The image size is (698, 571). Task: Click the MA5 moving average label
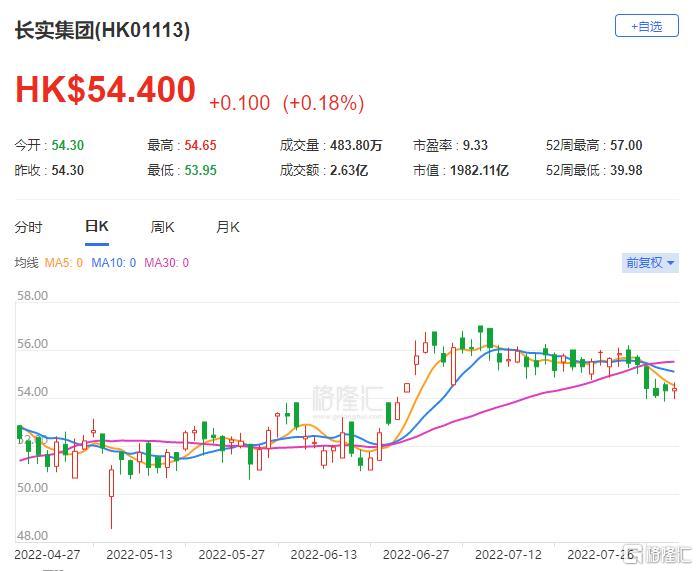pos(64,263)
